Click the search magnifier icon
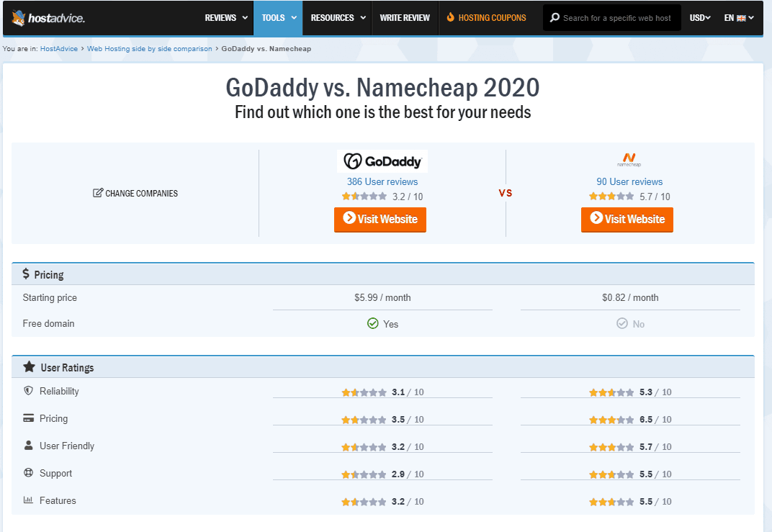Viewport: 772px width, 532px height. 555,18
